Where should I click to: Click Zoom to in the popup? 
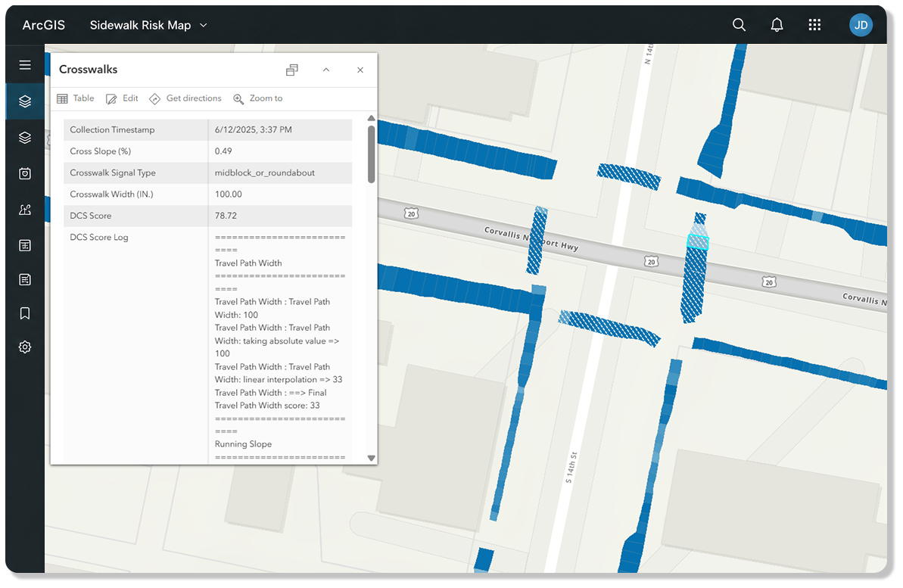[x=257, y=98]
